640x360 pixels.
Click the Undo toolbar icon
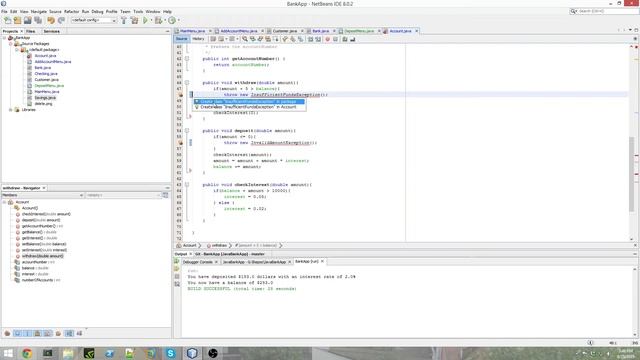coord(51,20)
